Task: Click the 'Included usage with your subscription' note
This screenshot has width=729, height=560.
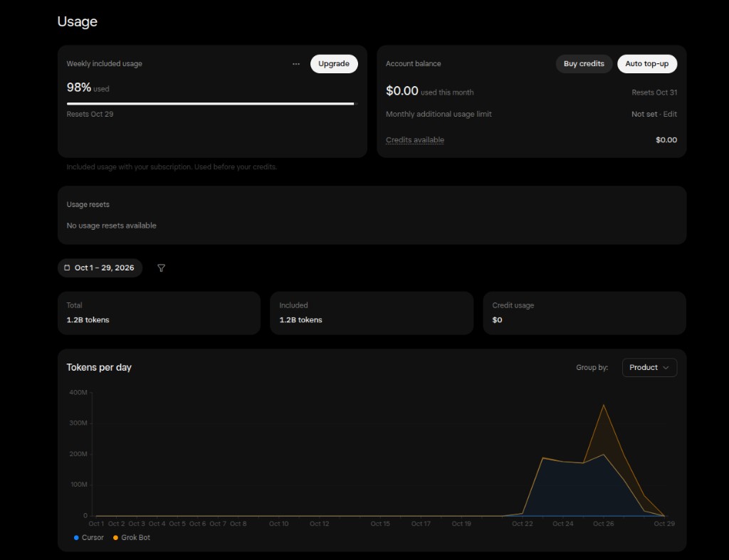Action: click(172, 167)
